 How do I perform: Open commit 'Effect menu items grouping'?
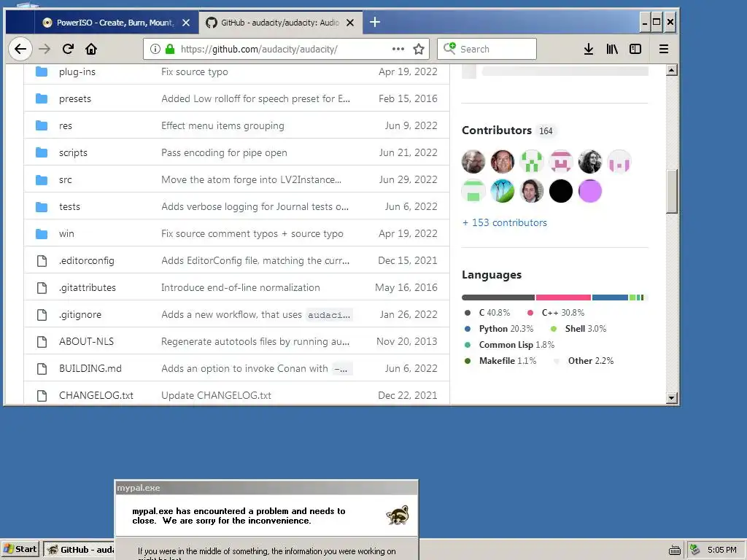click(x=222, y=125)
